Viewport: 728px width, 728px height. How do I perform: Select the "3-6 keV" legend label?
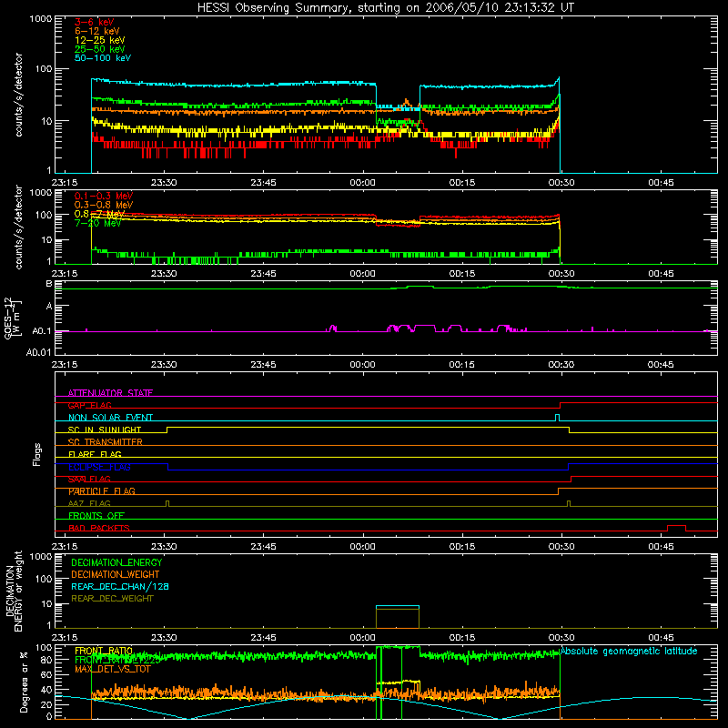point(95,22)
